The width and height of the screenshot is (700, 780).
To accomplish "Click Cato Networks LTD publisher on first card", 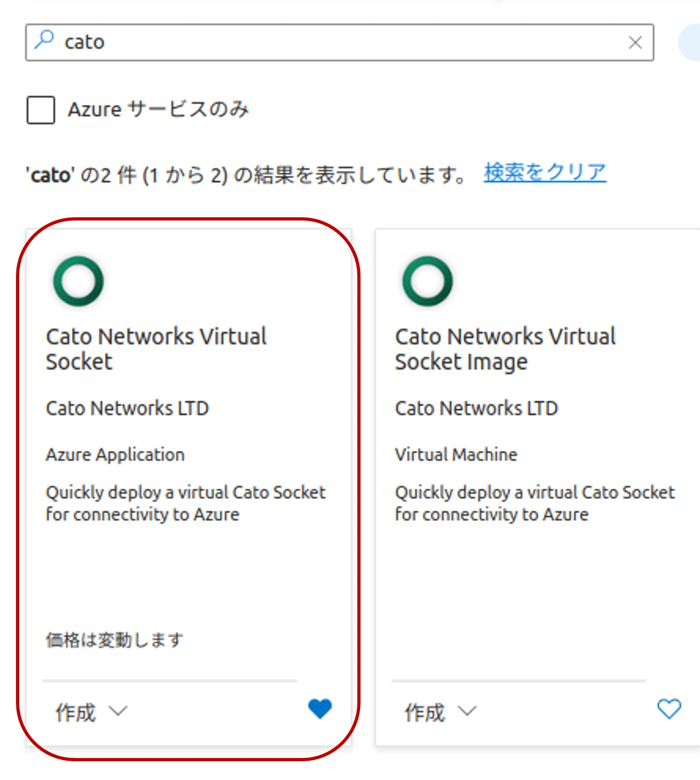I will point(127,408).
